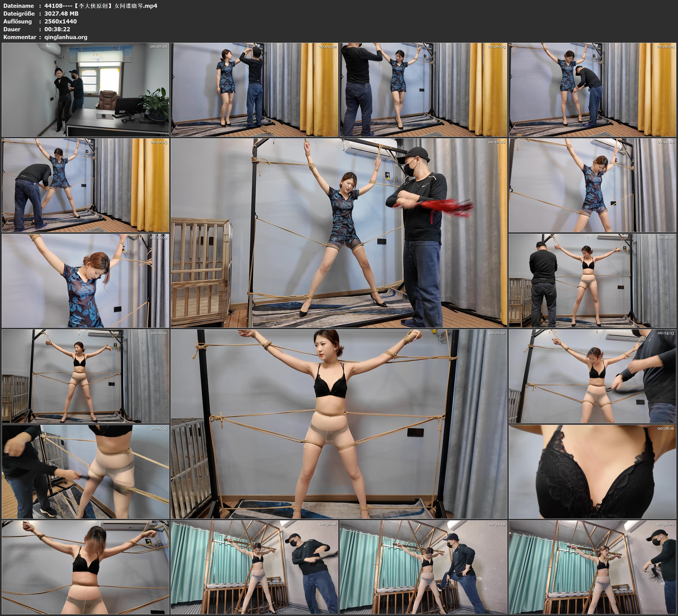Open the frame stamped 00:04:02
Viewport: 678px width, 616px height.
[x=254, y=89]
